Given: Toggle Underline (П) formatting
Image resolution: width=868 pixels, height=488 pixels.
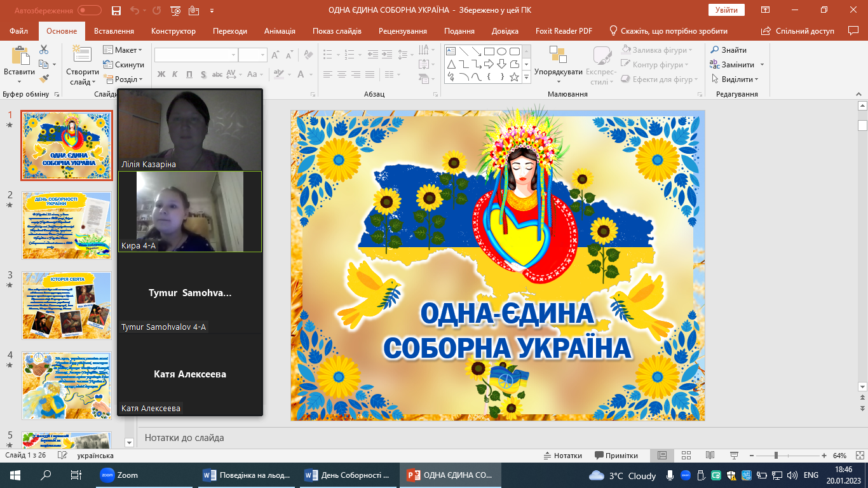Looking at the screenshot, I should [189, 74].
